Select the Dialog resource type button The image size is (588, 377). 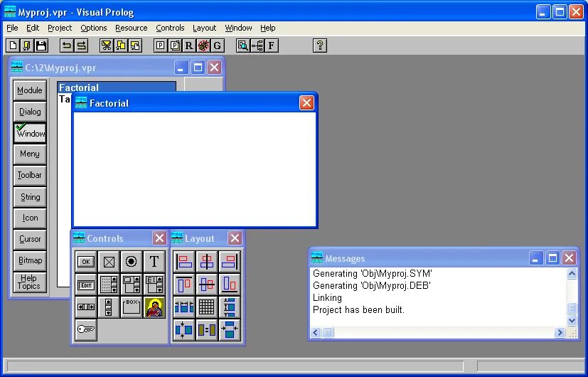pos(30,112)
